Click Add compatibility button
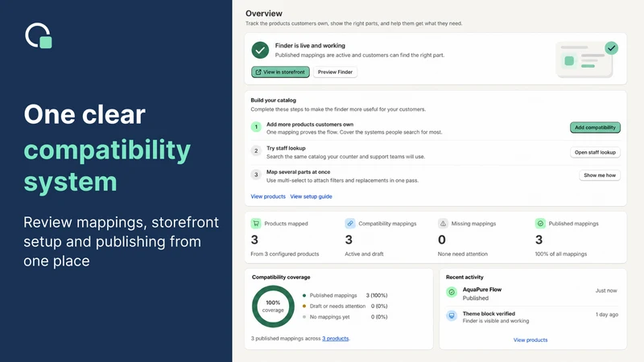 (595, 128)
